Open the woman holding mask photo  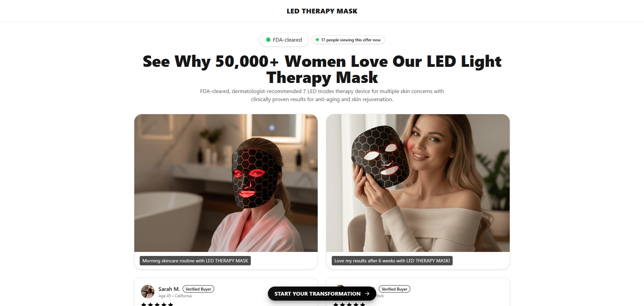418,183
